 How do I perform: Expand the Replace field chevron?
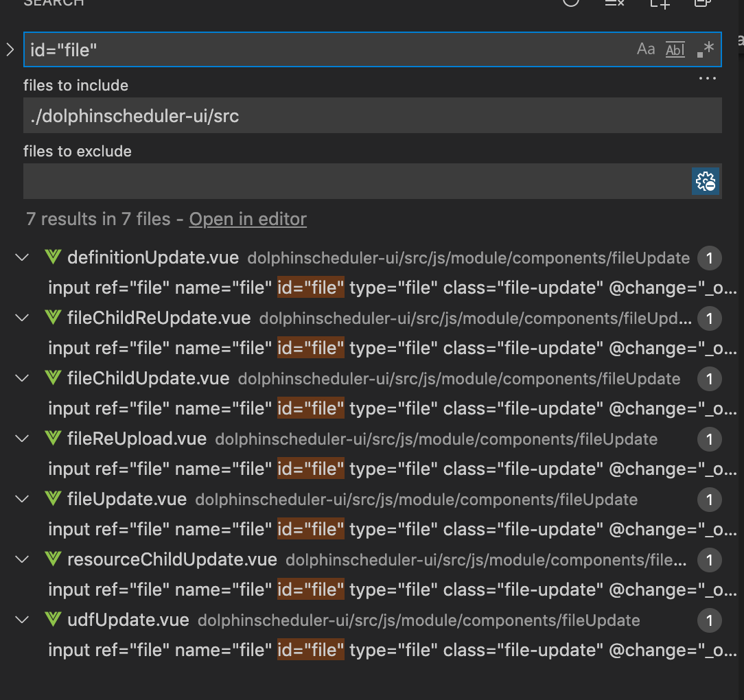(x=10, y=49)
